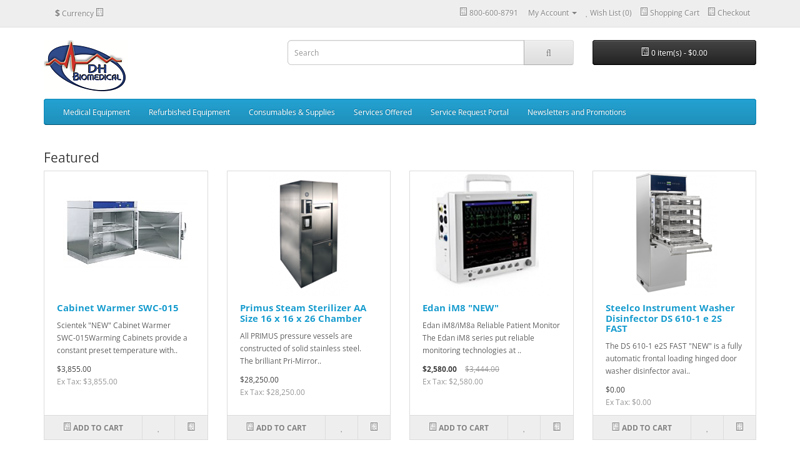
Task: Compare Primus Sterilizer product icon
Action: click(x=374, y=428)
